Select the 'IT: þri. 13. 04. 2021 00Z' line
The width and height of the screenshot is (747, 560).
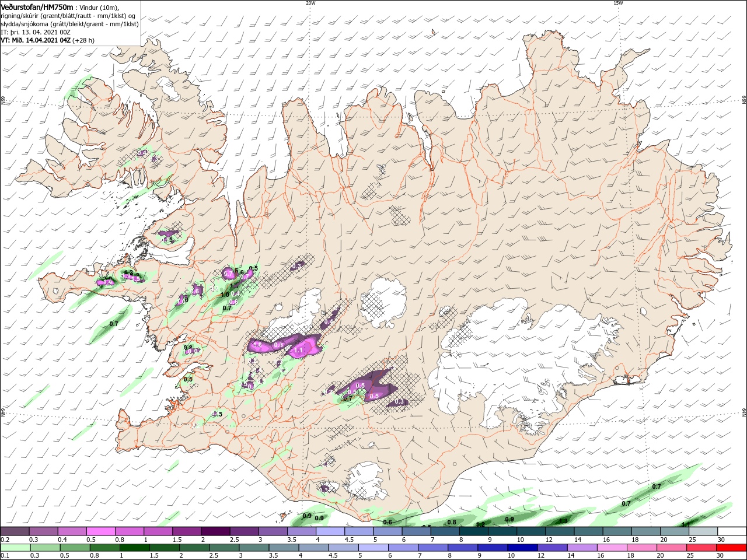[36, 32]
